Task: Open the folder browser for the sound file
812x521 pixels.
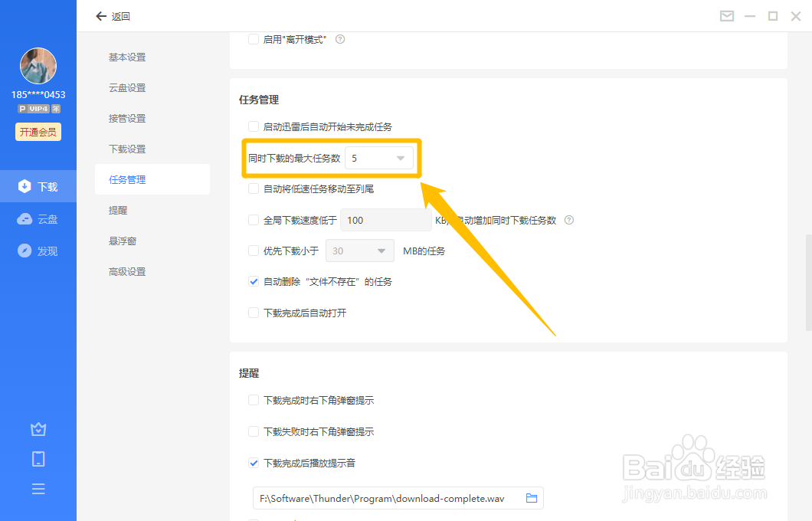Action: coord(532,498)
